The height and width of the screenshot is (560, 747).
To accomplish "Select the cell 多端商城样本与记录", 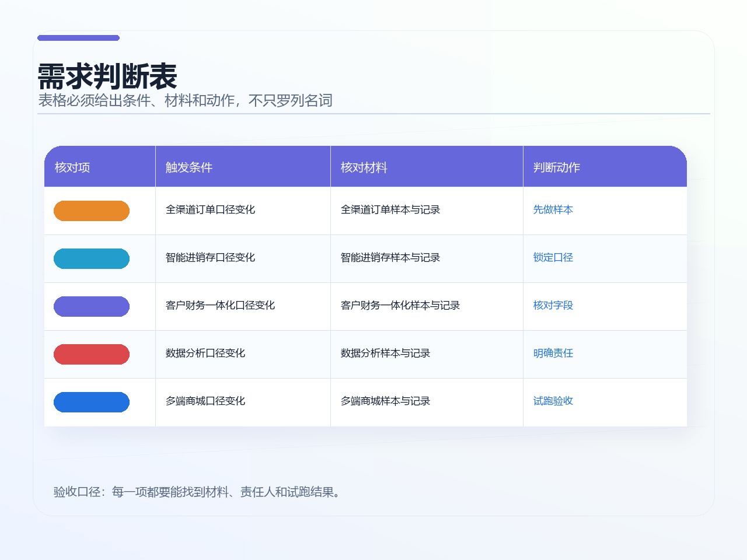I will point(427,402).
